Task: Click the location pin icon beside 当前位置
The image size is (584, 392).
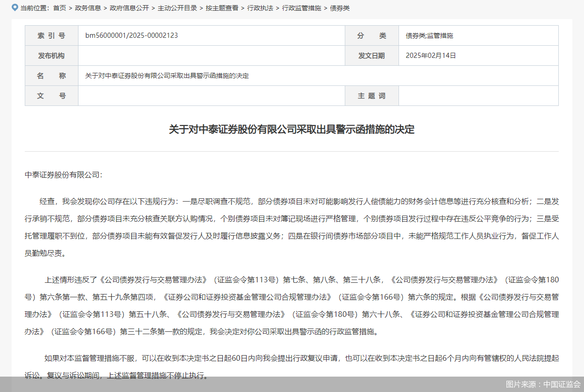Action: [15, 8]
